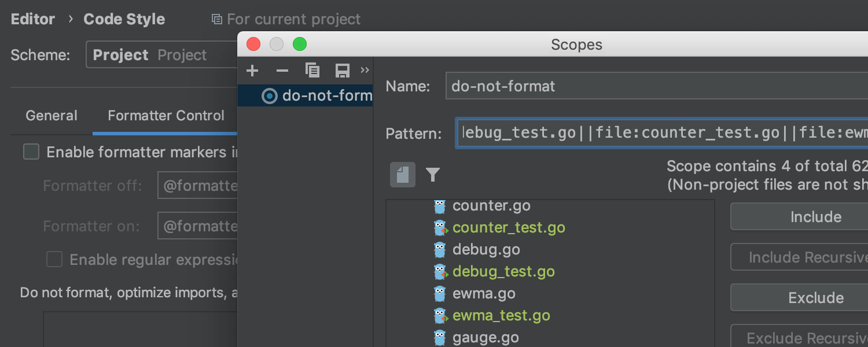Toggle the show files only icon

tap(403, 175)
